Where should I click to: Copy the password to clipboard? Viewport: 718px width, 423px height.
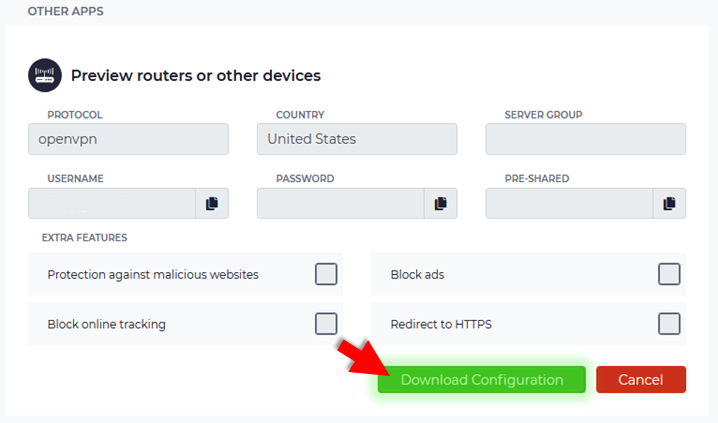point(441,203)
